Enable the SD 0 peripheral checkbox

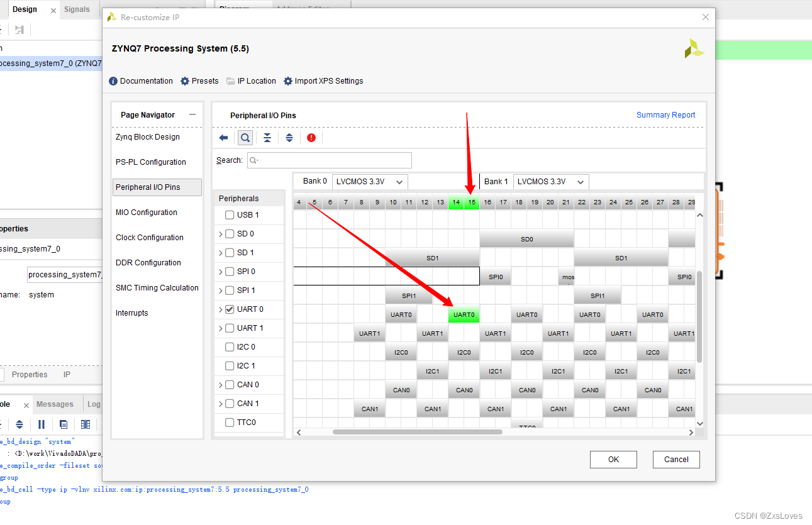point(230,234)
